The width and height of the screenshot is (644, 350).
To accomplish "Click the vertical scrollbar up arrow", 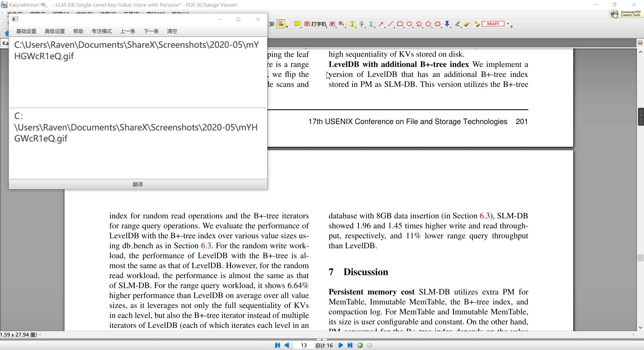I will click(x=641, y=52).
